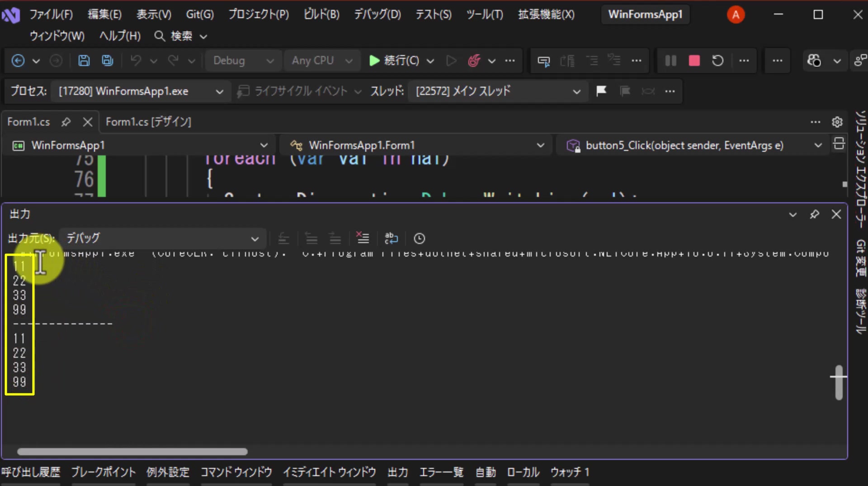Toggle word wrap in the output window

(391, 238)
